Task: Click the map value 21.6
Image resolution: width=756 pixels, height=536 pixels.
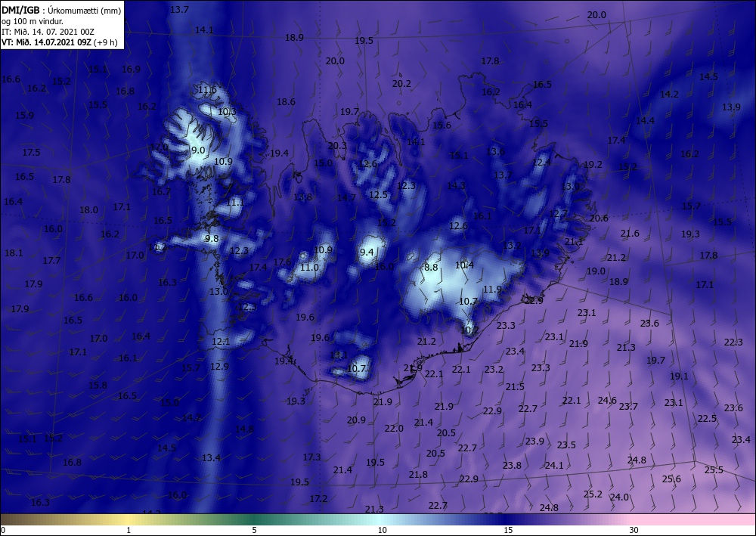Action: (630, 234)
